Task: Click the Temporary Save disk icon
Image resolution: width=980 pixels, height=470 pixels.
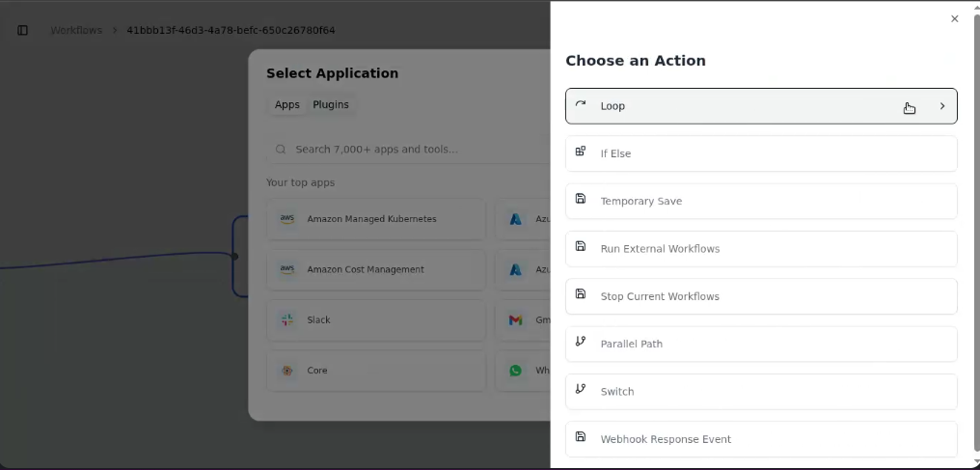Action: click(x=581, y=199)
